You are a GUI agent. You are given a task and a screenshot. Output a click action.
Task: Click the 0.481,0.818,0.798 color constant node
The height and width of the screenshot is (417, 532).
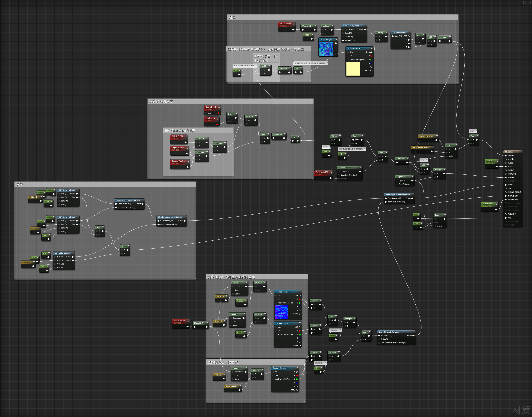tap(427, 136)
